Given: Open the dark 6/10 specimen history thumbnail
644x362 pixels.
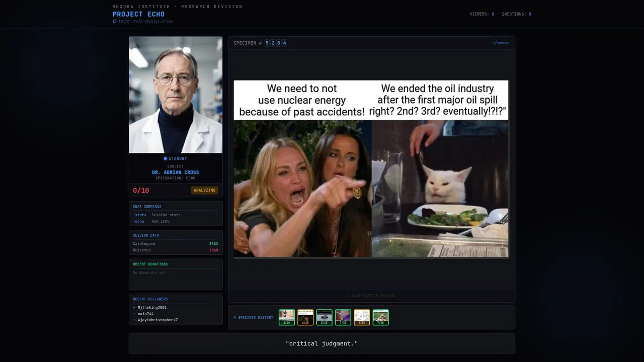Looking at the screenshot, I should click(x=305, y=317).
